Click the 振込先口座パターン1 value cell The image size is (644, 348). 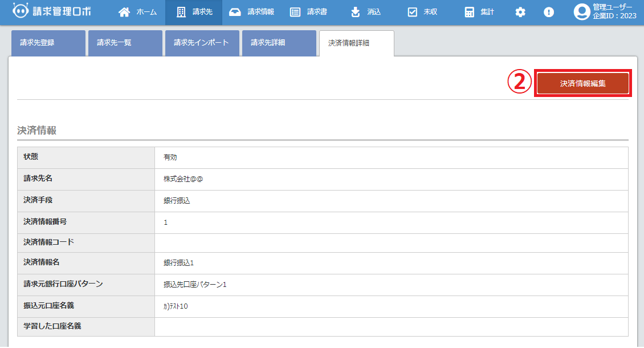click(x=195, y=285)
